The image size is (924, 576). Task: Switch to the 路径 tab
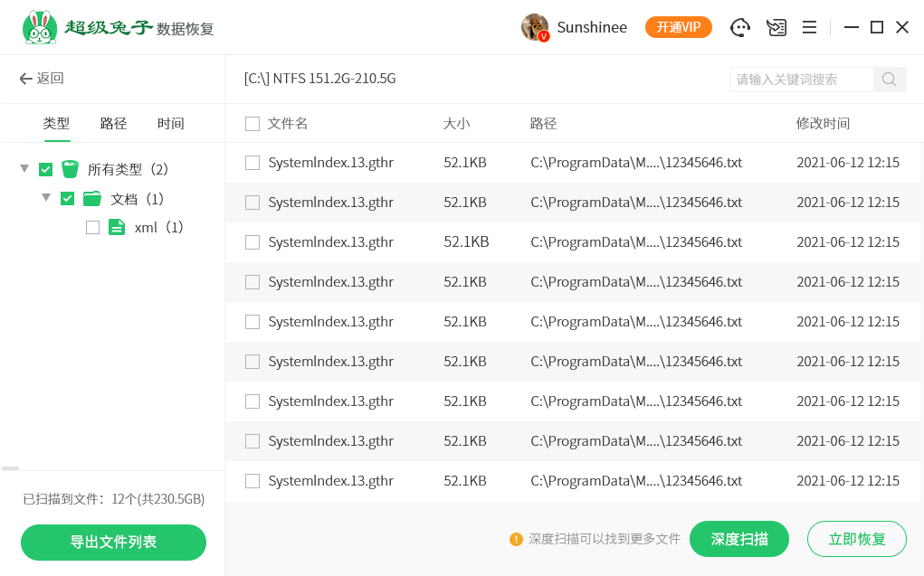click(113, 124)
